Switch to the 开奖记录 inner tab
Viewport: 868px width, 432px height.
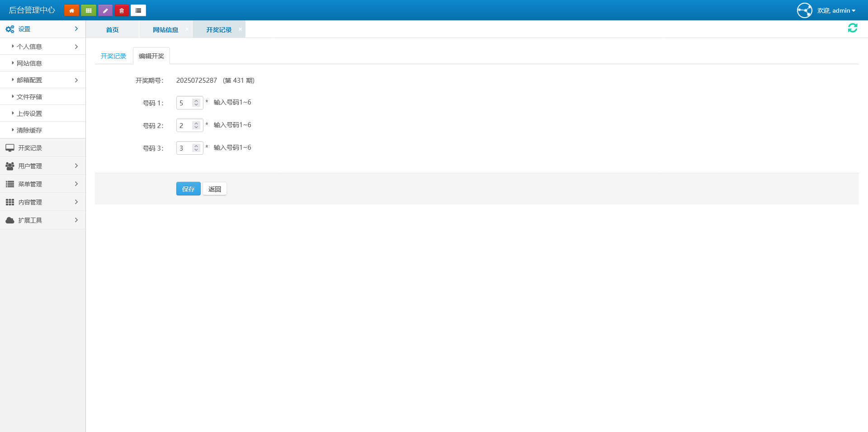(113, 56)
